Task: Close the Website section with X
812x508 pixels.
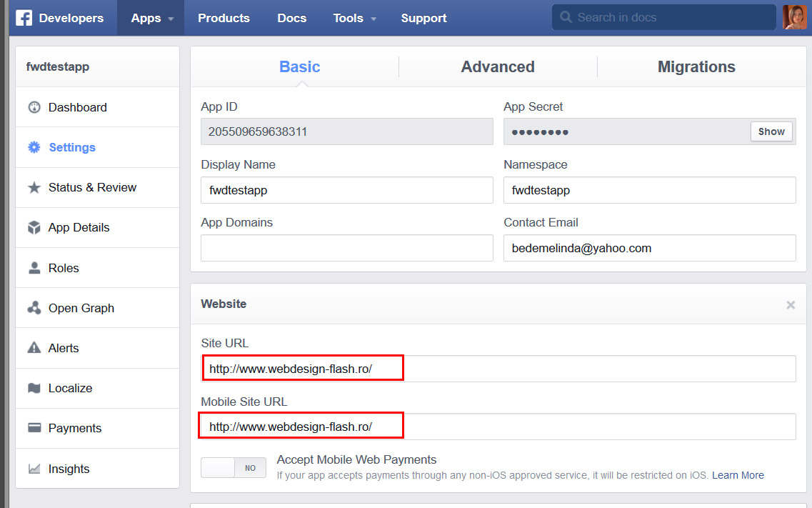Action: click(791, 305)
